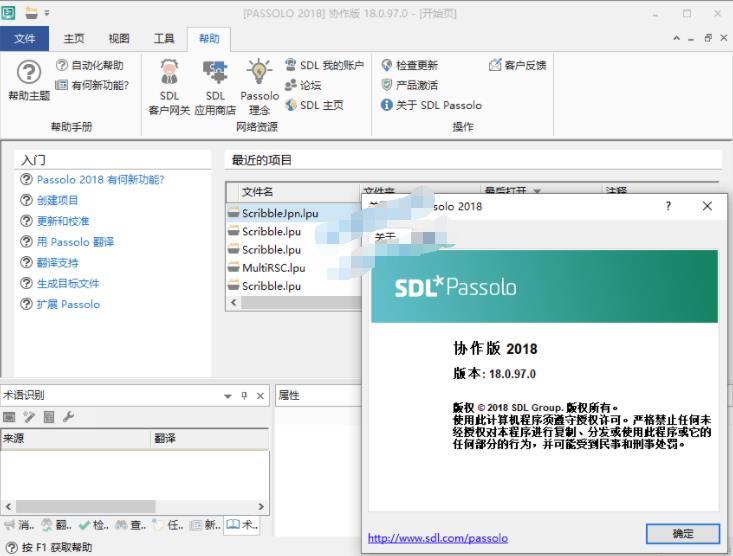The height and width of the screenshot is (556, 733).
Task: Click left arrow of 术语识别 scrollbar
Action: [8, 506]
